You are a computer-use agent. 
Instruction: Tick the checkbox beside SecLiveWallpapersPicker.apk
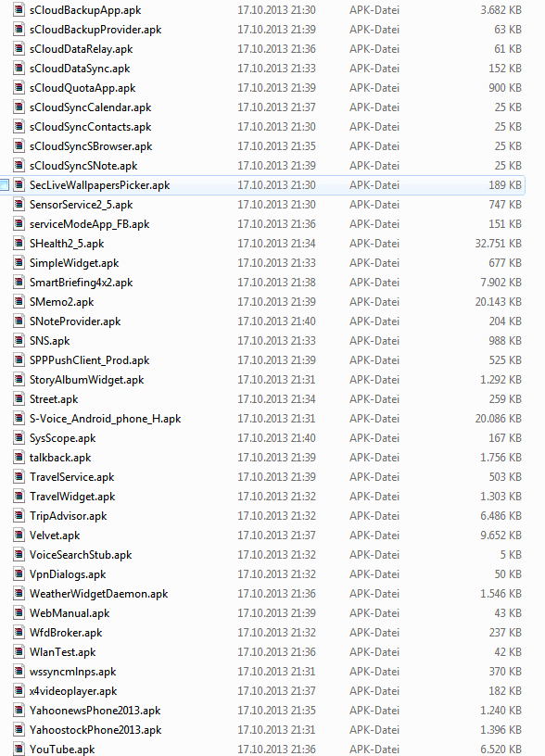tap(4, 185)
